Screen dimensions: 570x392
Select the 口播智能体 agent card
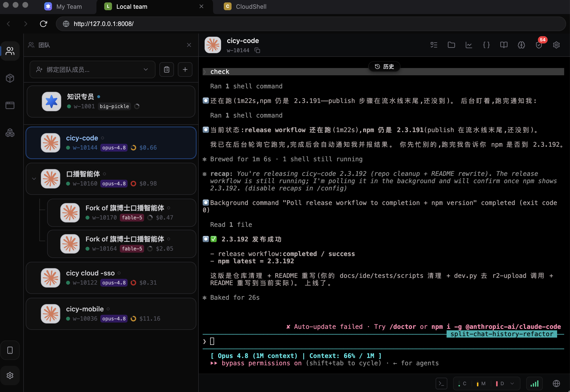[x=111, y=179]
